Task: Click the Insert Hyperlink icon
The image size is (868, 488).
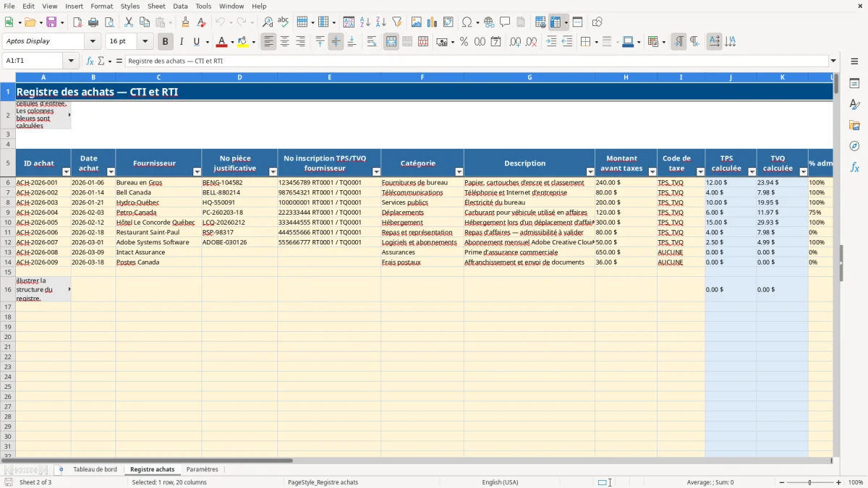Action: (x=489, y=22)
